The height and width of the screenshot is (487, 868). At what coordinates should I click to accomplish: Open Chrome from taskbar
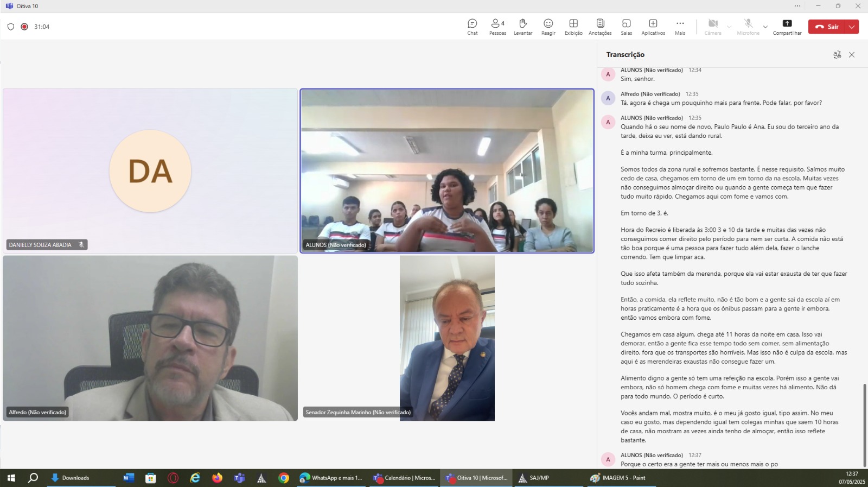[284, 478]
